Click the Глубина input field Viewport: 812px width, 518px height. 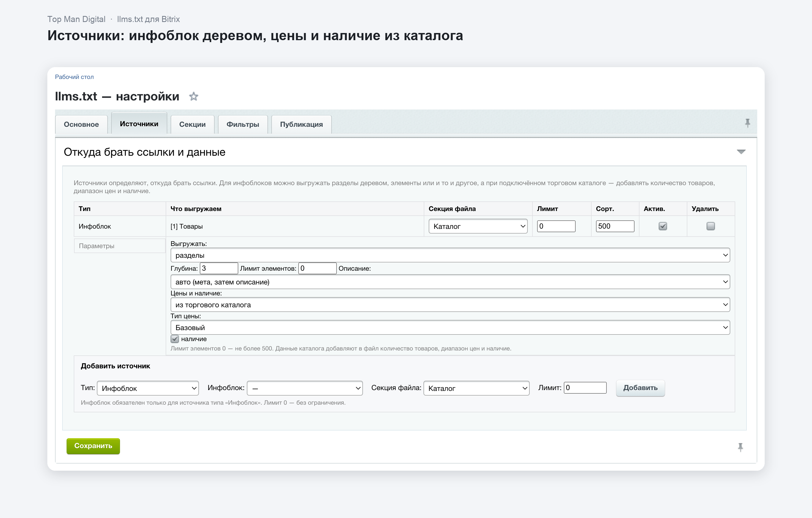tap(219, 268)
